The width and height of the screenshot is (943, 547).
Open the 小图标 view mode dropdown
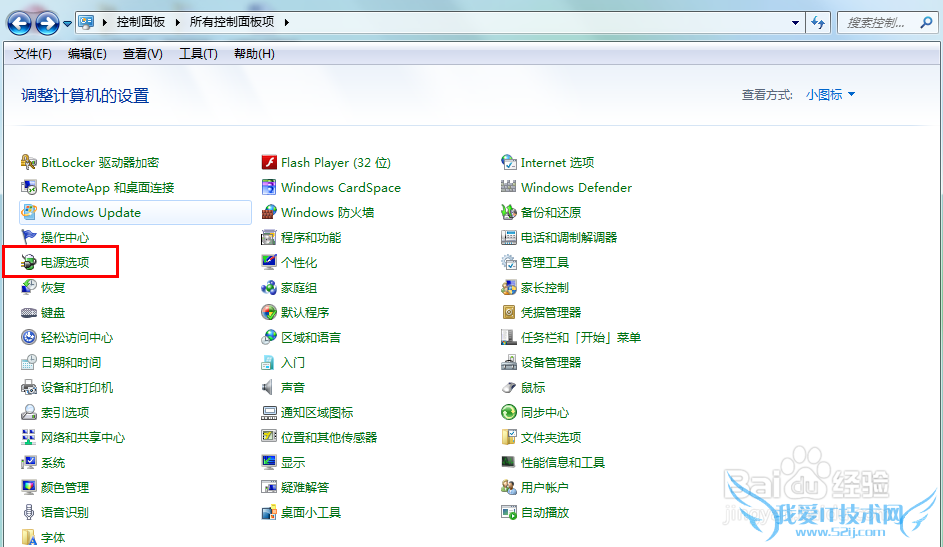pos(831,95)
